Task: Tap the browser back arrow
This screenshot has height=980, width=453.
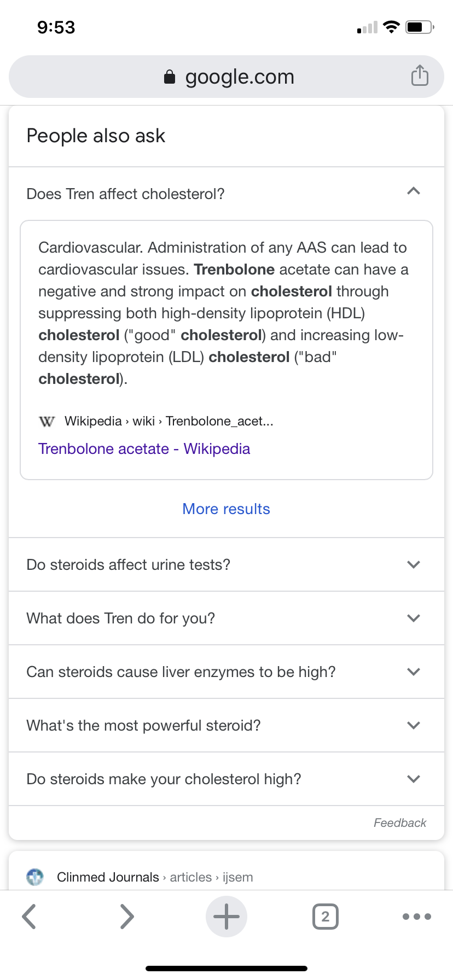Action: [30, 917]
